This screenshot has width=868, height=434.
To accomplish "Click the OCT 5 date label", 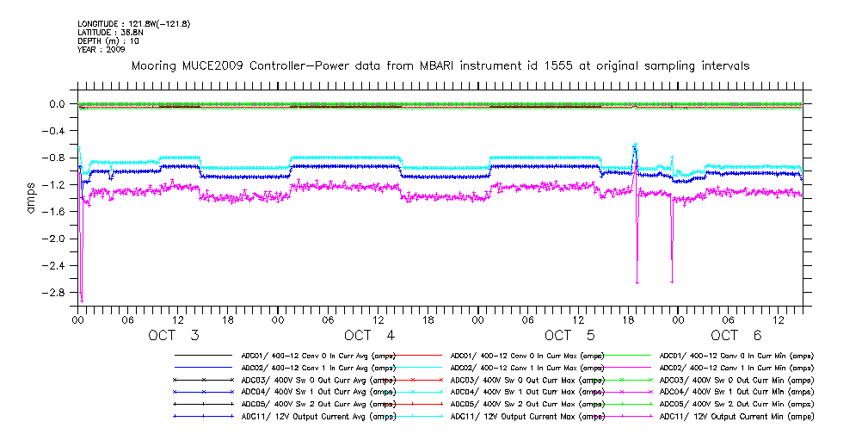I will pyautogui.click(x=569, y=335).
